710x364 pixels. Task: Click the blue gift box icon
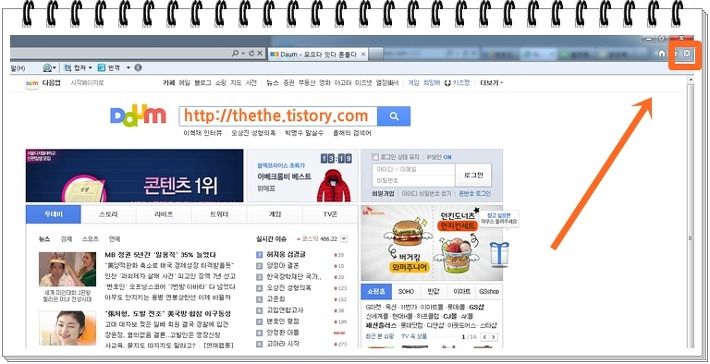point(499,254)
